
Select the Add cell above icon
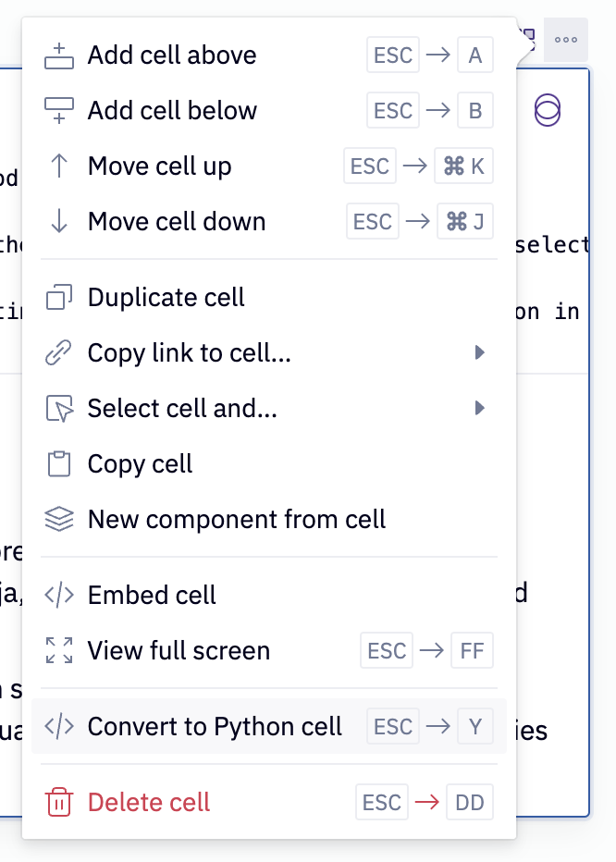click(x=57, y=55)
